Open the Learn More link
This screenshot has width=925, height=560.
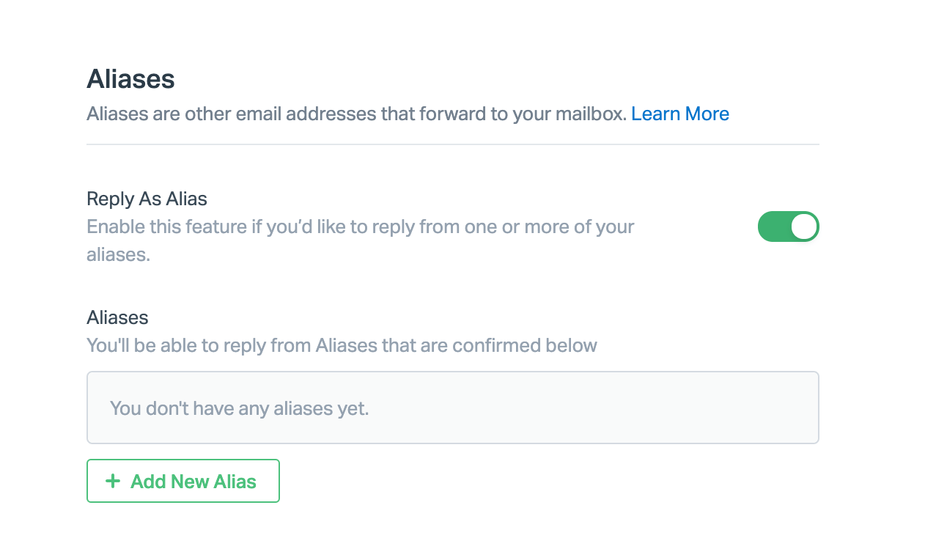679,114
